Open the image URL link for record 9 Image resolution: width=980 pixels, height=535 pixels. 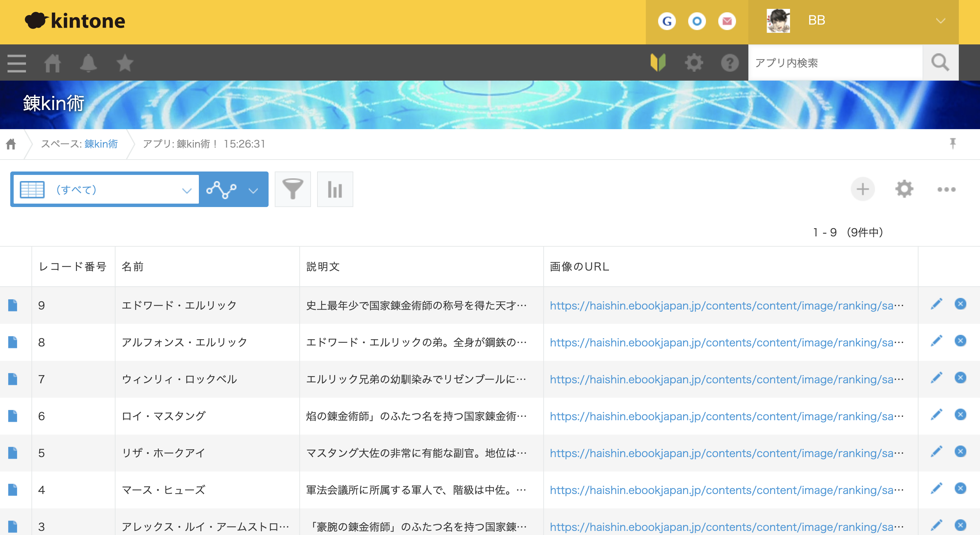[x=724, y=304]
